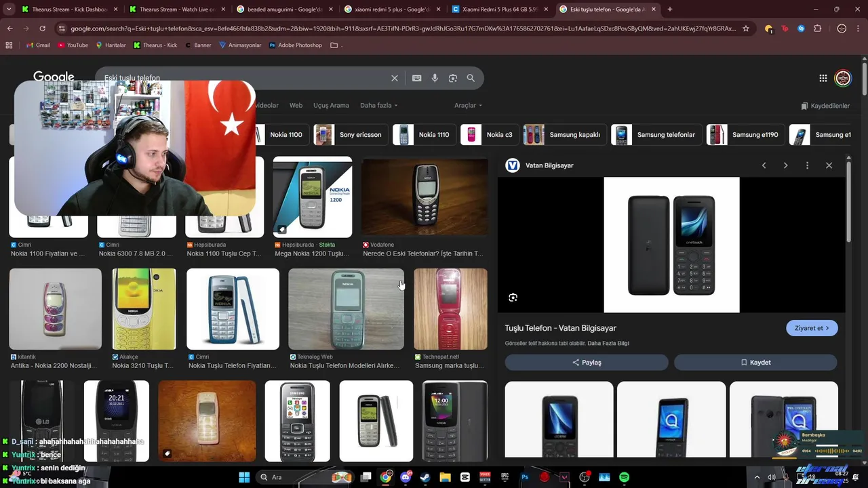Filter results by the Nokia c3 chip
The width and height of the screenshot is (868, 488).
[491, 135]
